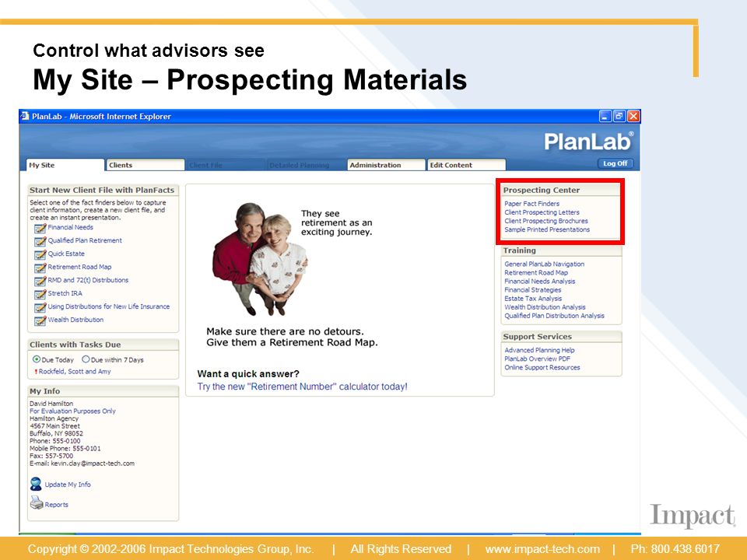Viewport: 747px width, 560px height.
Task: Click the RMD and 72(t) Distributions icon
Action: pyautogui.click(x=40, y=281)
